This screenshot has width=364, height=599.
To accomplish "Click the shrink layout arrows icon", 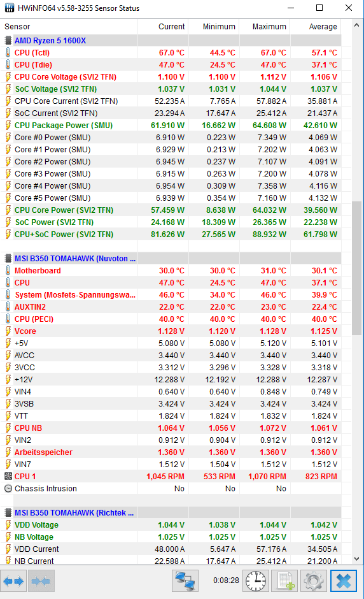I will tap(41, 581).
